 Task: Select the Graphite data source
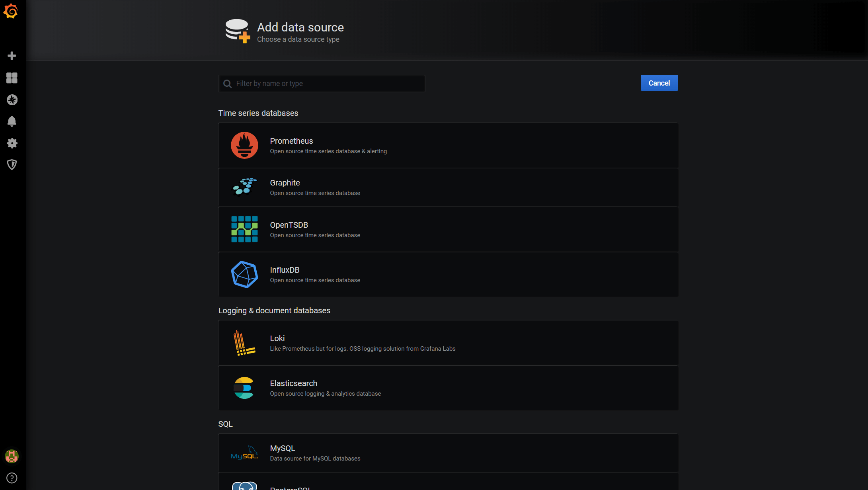click(448, 187)
